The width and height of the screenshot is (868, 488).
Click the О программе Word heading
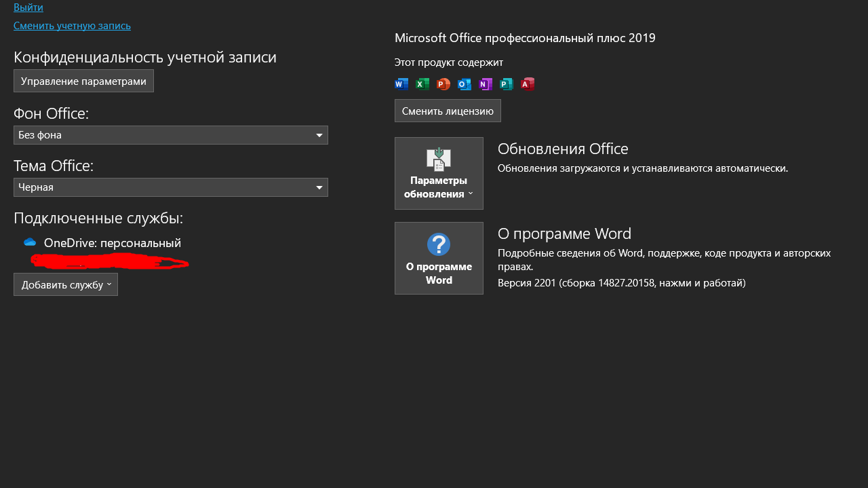pyautogui.click(x=564, y=233)
